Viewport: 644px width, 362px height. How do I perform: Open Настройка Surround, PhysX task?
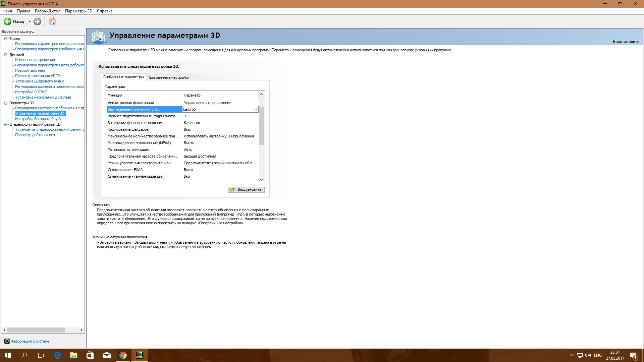click(x=38, y=119)
